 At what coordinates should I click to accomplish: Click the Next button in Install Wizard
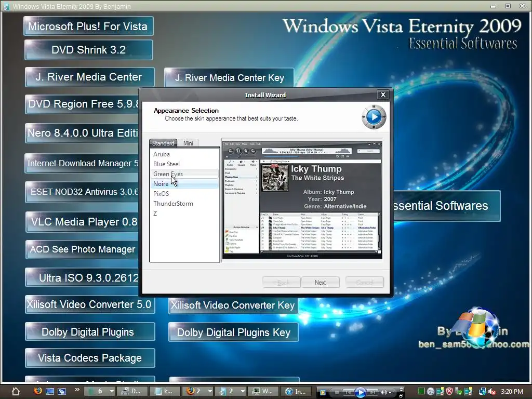coord(320,282)
